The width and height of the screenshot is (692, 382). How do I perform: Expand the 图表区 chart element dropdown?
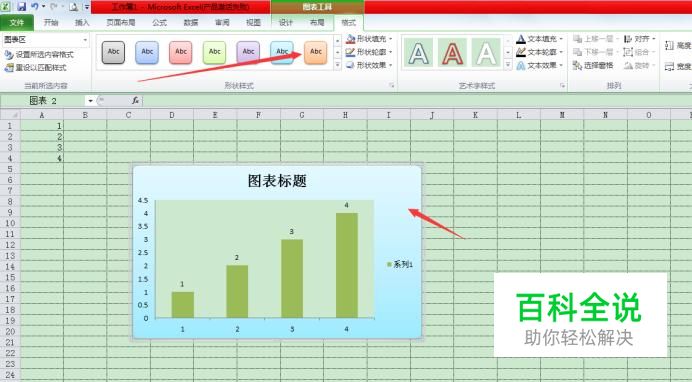pyautogui.click(x=85, y=40)
